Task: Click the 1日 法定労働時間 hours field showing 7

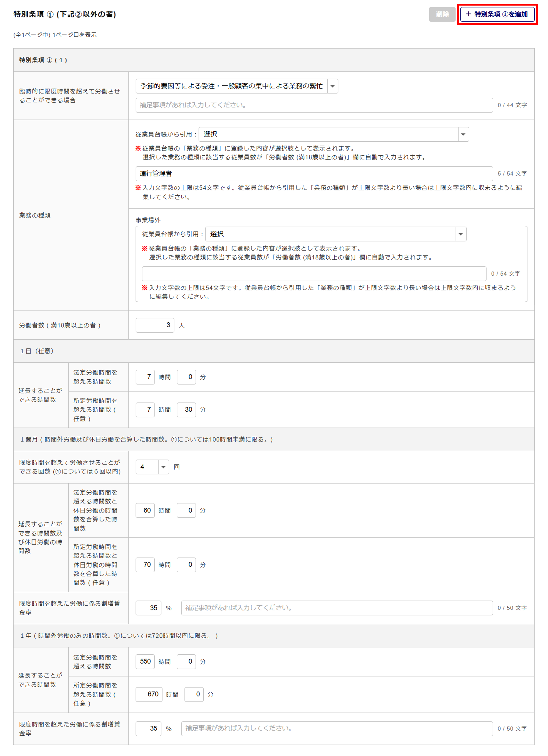Action: 145,377
